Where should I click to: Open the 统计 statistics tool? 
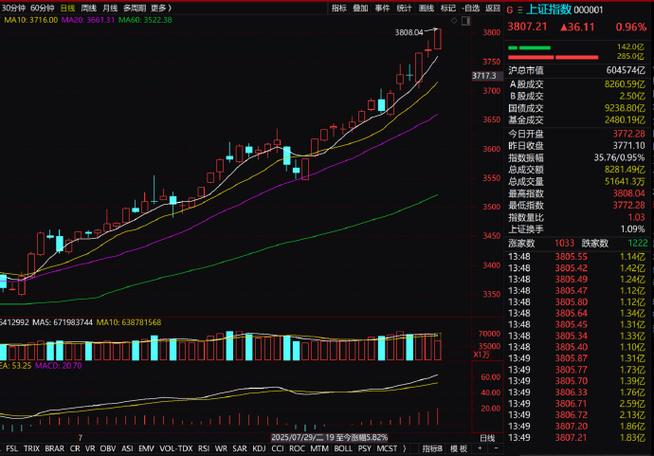404,7
